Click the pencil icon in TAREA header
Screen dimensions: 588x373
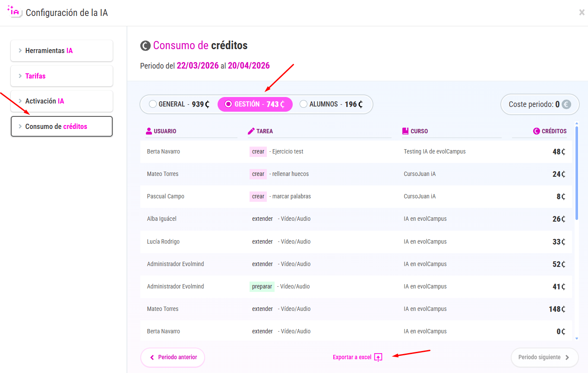click(x=251, y=131)
